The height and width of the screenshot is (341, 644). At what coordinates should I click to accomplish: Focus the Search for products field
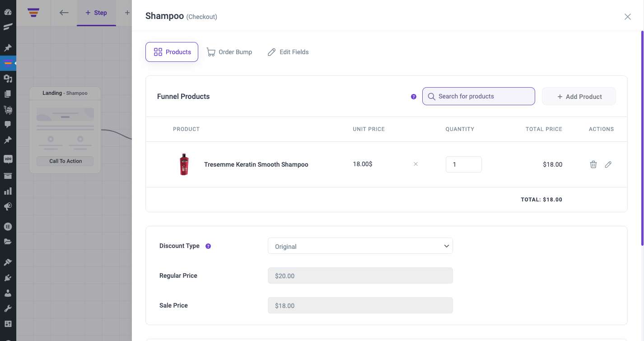coord(479,96)
